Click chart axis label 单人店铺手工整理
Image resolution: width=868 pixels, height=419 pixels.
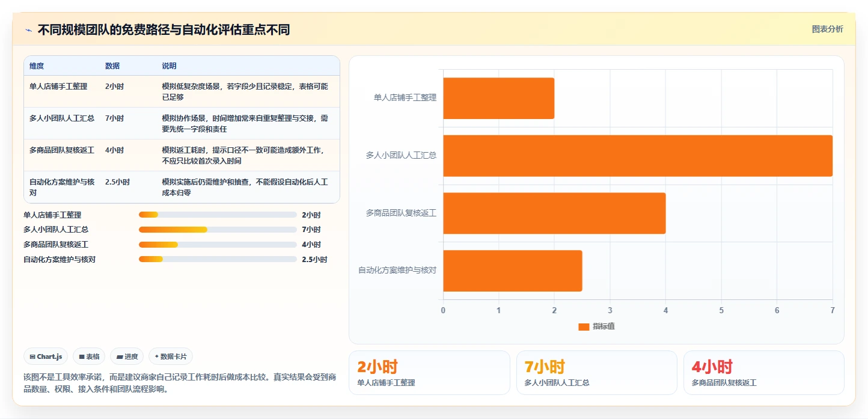click(x=405, y=97)
